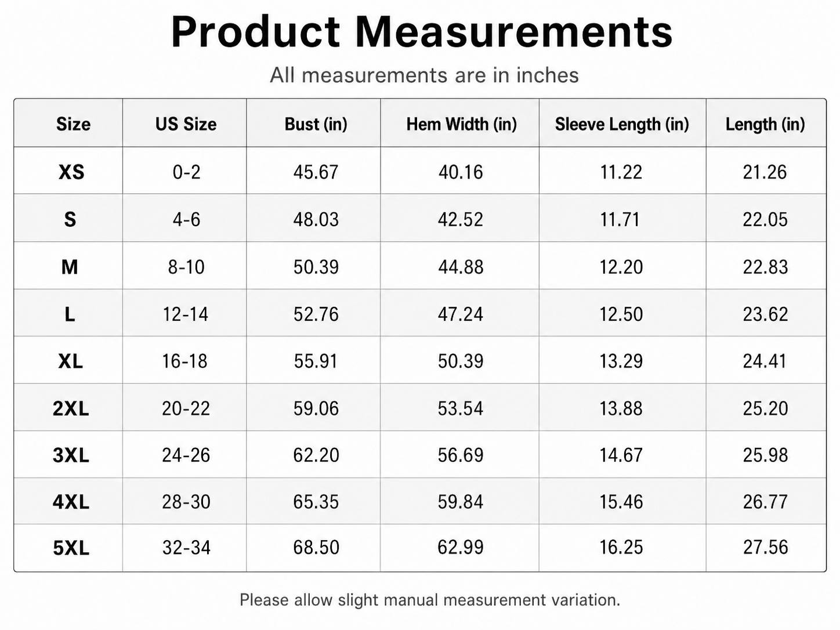Select the Sleeve Length (in) header

pos(622,124)
